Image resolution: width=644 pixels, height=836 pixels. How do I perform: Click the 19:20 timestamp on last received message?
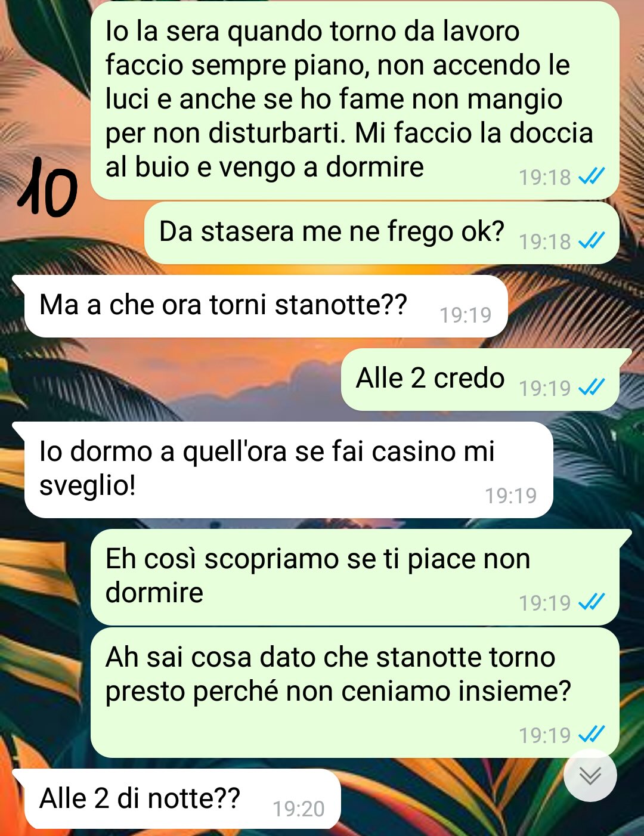coord(299,809)
